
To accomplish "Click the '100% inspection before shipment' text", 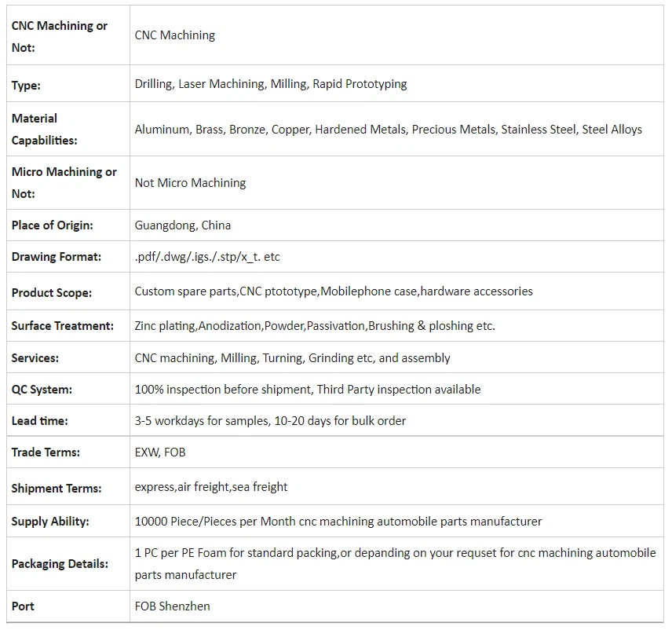I will (308, 389).
